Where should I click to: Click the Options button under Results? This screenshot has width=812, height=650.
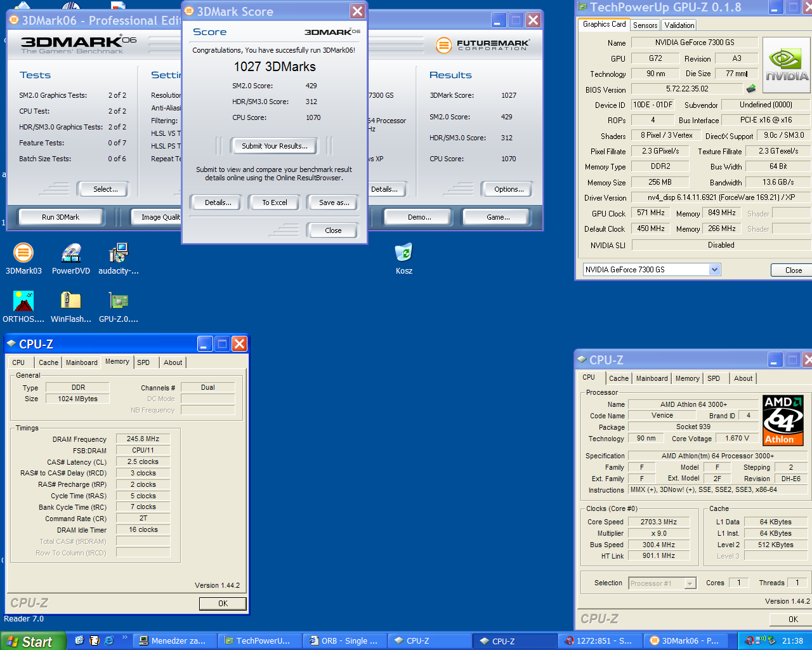tap(509, 189)
